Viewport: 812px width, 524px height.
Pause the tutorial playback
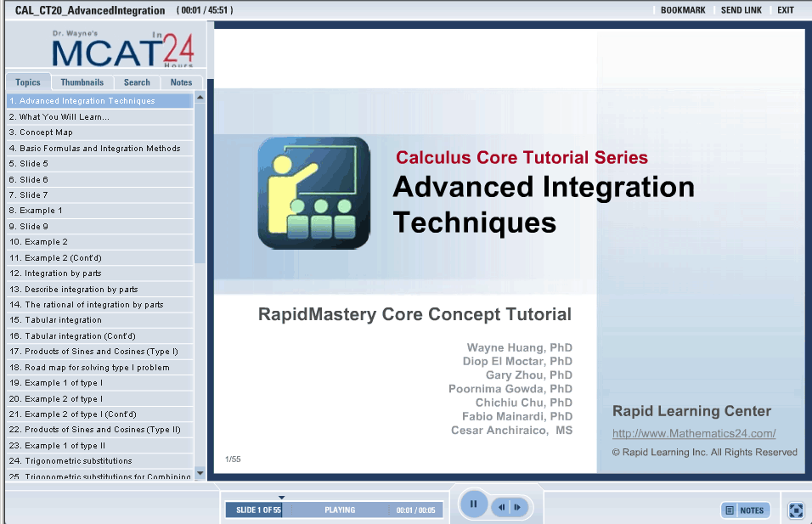[473, 504]
